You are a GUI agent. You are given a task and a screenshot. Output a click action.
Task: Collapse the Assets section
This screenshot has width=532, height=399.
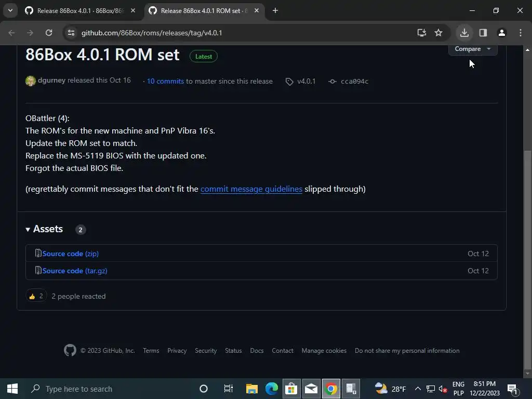pyautogui.click(x=45, y=229)
